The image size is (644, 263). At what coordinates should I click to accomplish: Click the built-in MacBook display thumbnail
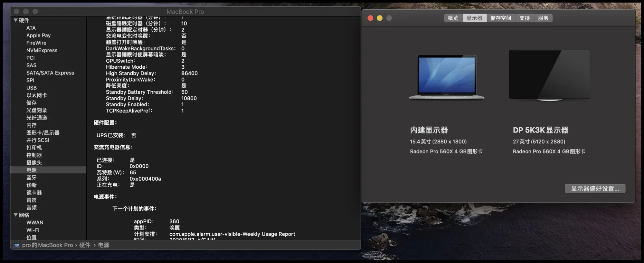pyautogui.click(x=447, y=77)
